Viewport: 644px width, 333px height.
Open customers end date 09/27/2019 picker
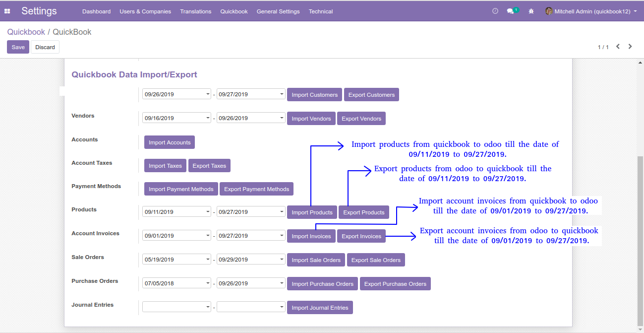tap(251, 94)
